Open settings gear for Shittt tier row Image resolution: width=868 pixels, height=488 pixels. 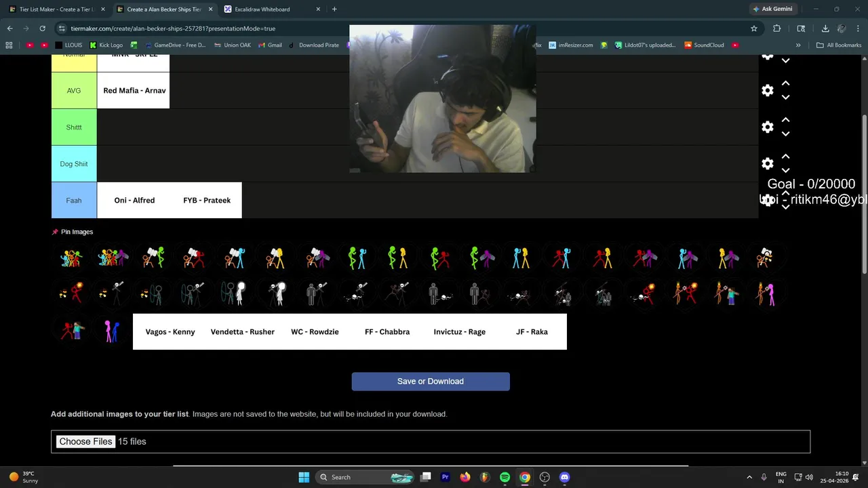point(768,127)
